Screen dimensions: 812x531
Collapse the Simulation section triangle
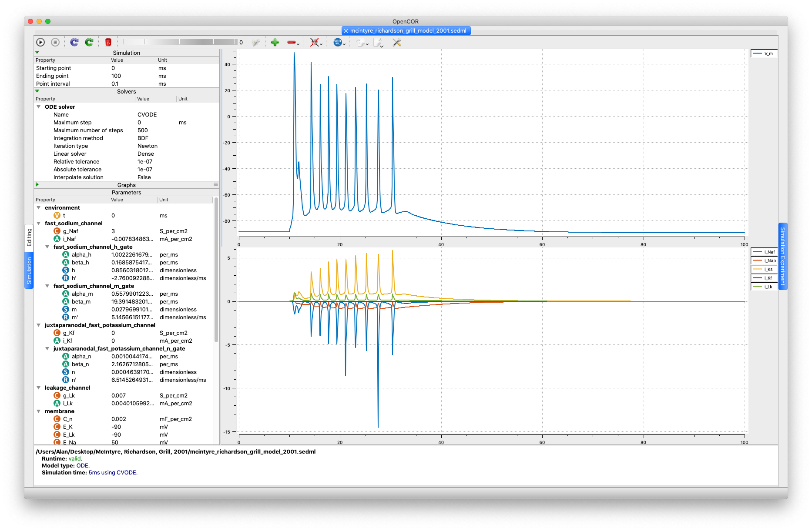click(37, 53)
